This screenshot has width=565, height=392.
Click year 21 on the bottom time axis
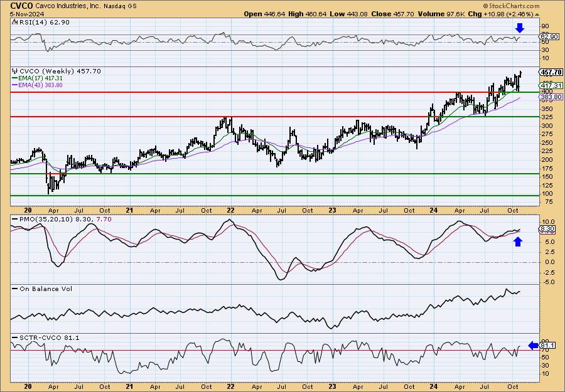click(130, 387)
